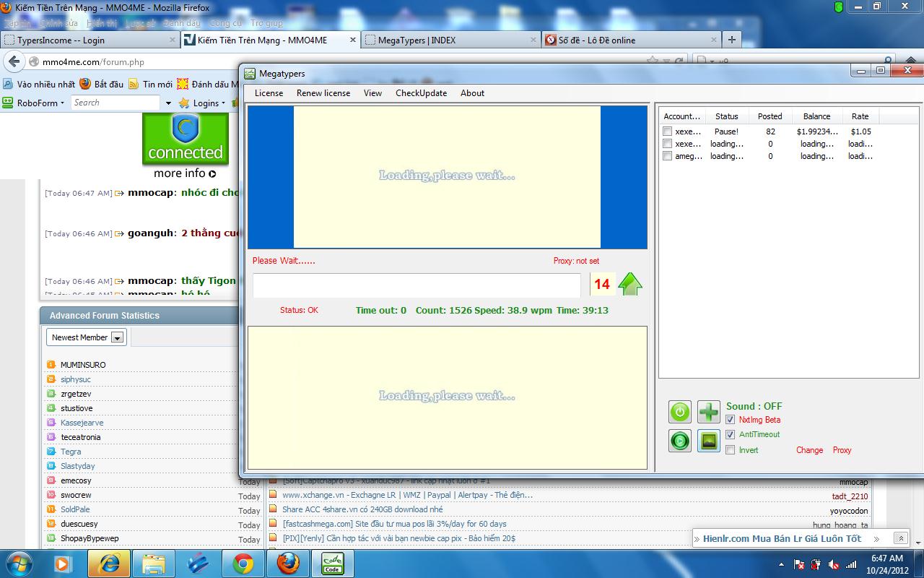The image size is (924, 578).
Task: Click the green up-arrow submit button
Action: [x=630, y=284]
